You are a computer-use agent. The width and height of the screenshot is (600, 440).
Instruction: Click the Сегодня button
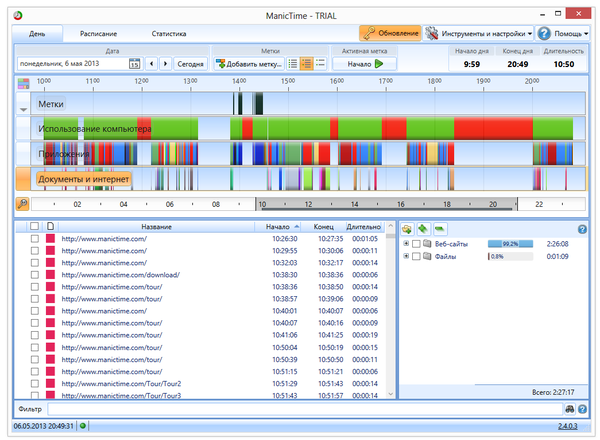point(190,64)
